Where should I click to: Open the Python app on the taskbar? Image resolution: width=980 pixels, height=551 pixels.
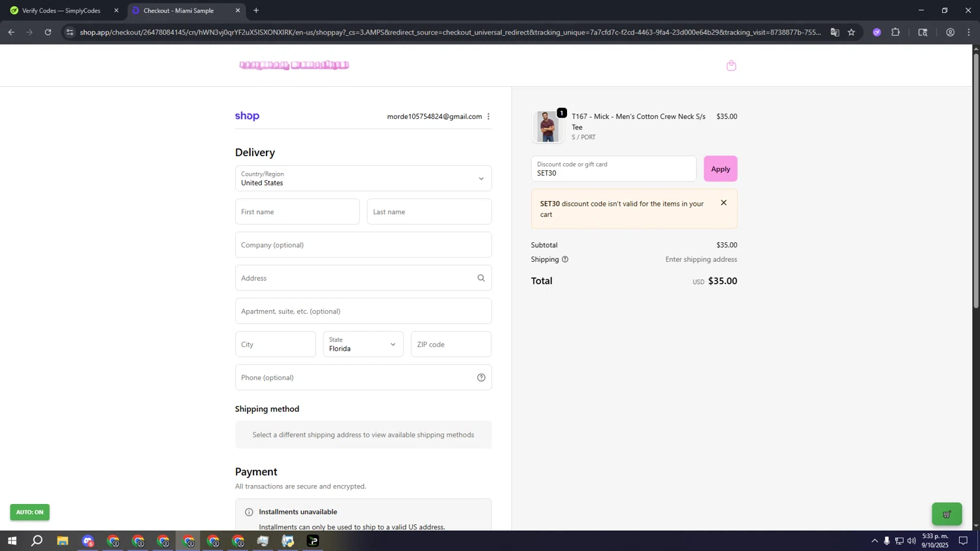288,541
